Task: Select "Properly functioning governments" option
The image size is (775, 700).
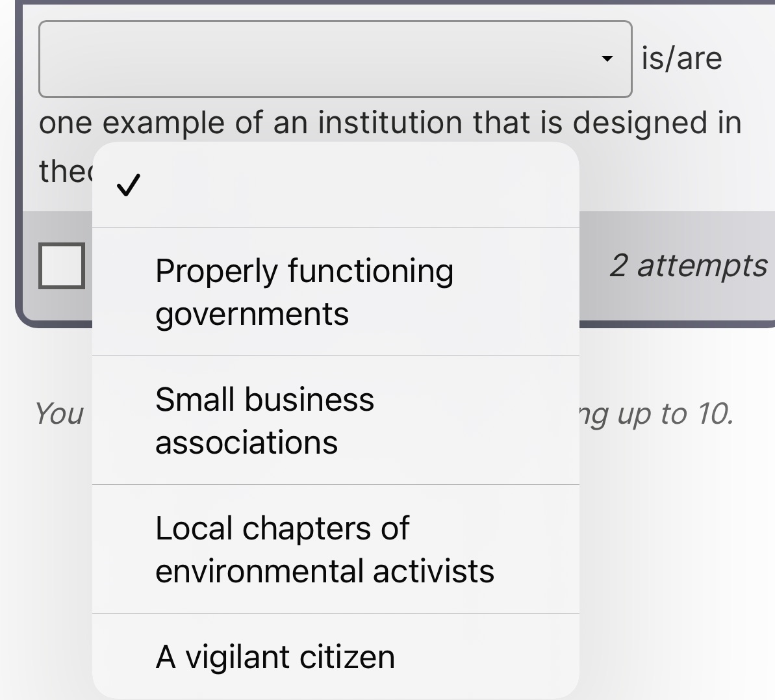Action: 304,292
